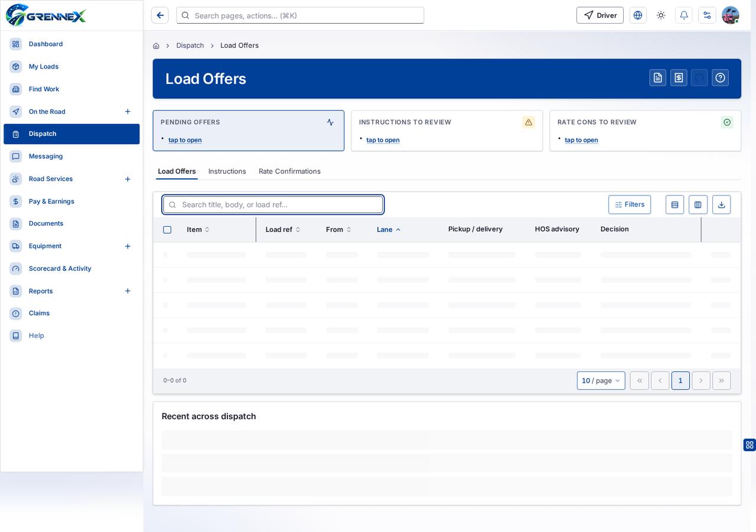Open Scorecard & Activity page
The height and width of the screenshot is (532, 756).
(x=71, y=269)
